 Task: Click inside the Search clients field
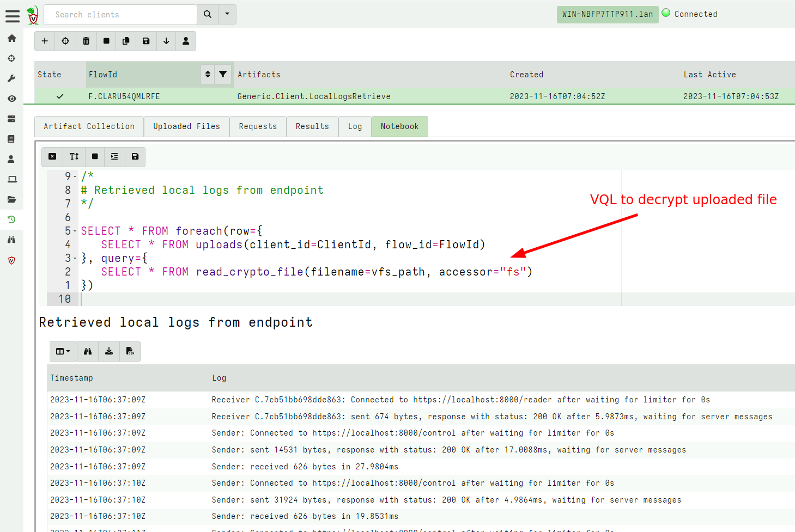tap(120, 15)
